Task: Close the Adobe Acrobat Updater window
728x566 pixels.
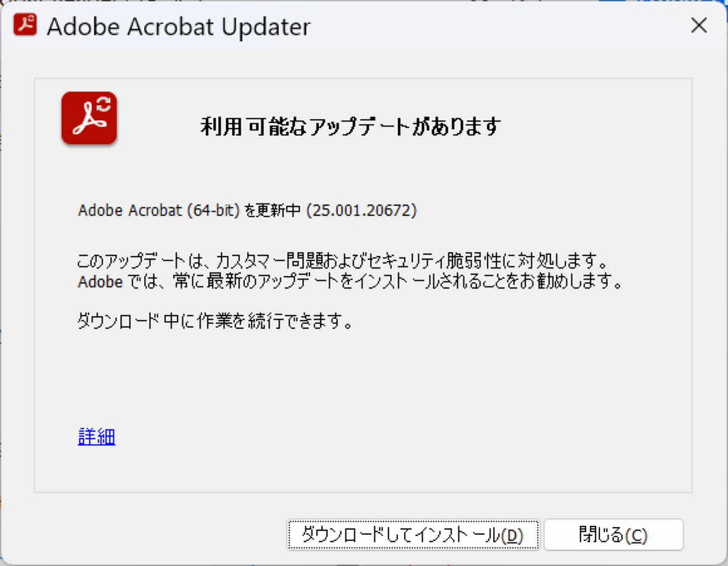Action: pyautogui.click(x=699, y=26)
